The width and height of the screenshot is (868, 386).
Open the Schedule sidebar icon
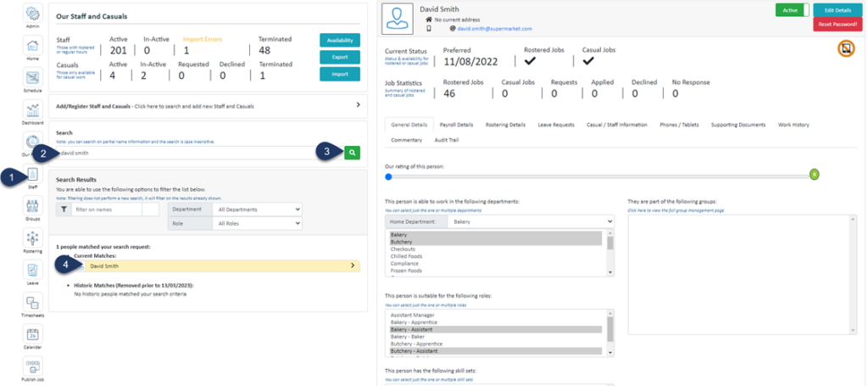click(x=33, y=77)
